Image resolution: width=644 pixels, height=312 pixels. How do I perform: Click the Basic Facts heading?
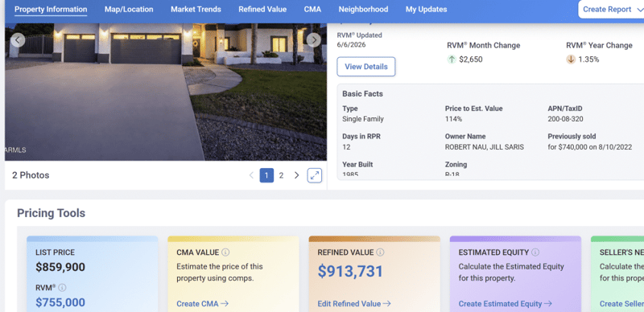click(363, 94)
